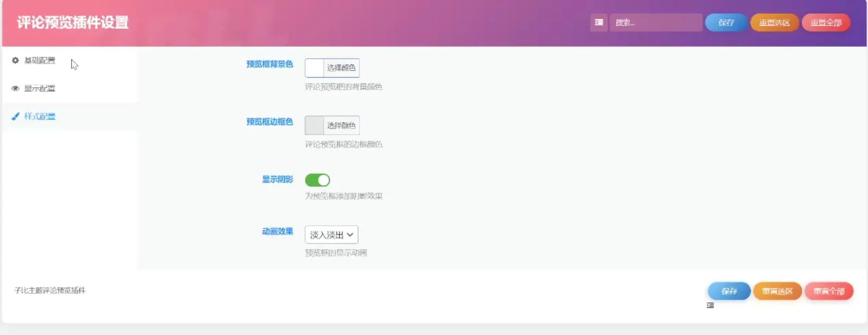This screenshot has width=868, height=335.
Task: Click the bottom 保存 button in the footer
Action: coord(729,291)
